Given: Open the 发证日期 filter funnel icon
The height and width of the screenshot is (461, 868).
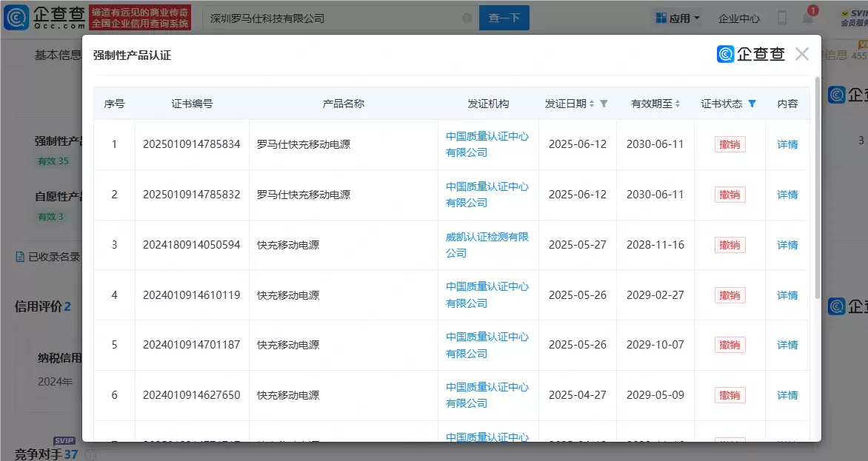Looking at the screenshot, I should [x=604, y=104].
